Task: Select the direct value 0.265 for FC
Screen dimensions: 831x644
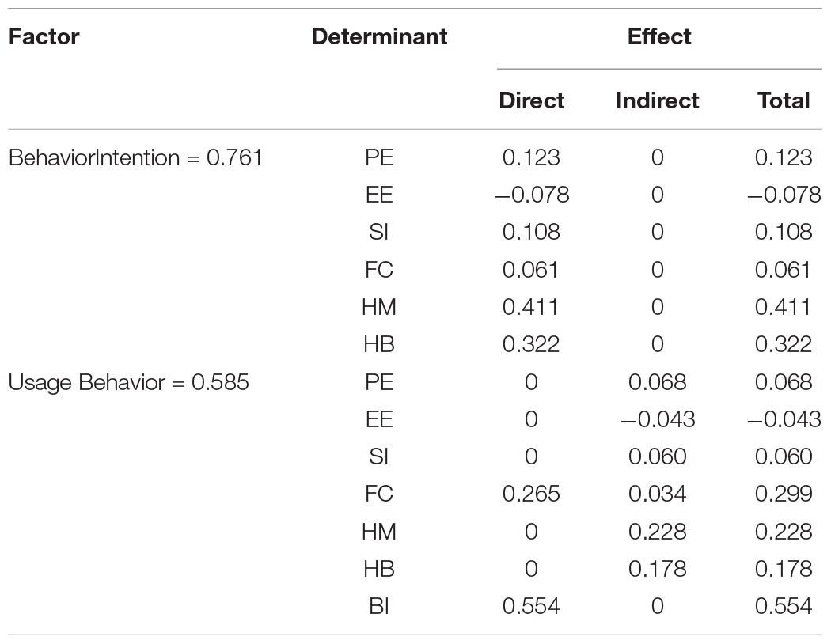Action: tap(531, 494)
